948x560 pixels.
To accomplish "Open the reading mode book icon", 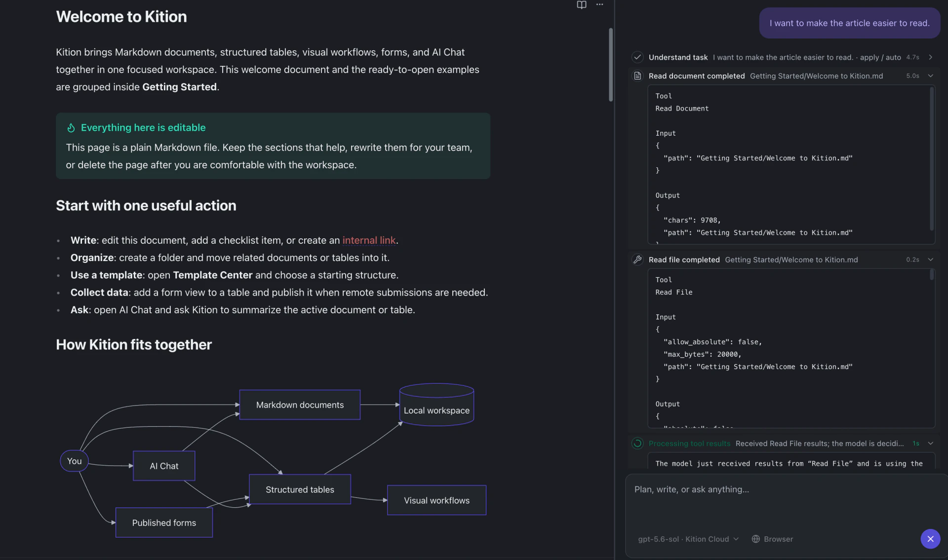I will [582, 5].
